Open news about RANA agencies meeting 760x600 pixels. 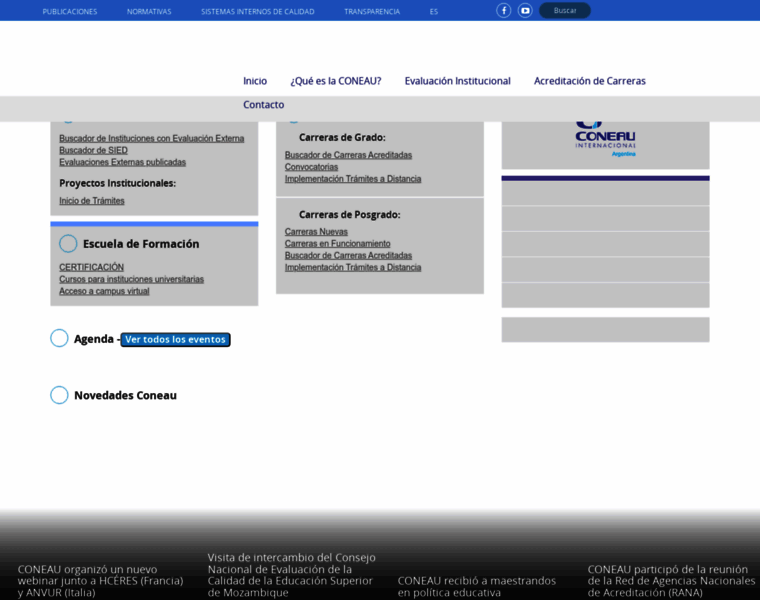click(671, 581)
